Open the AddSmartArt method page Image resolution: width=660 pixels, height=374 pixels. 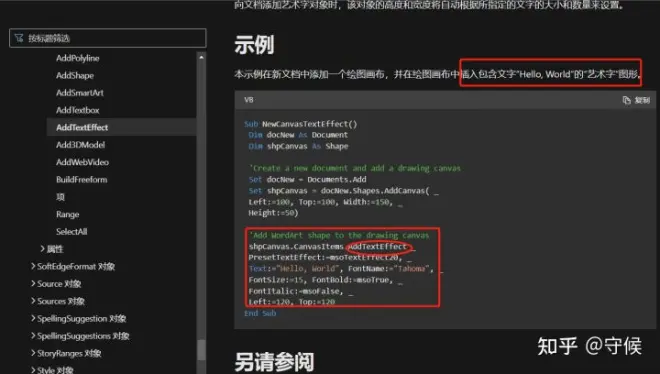(80, 93)
